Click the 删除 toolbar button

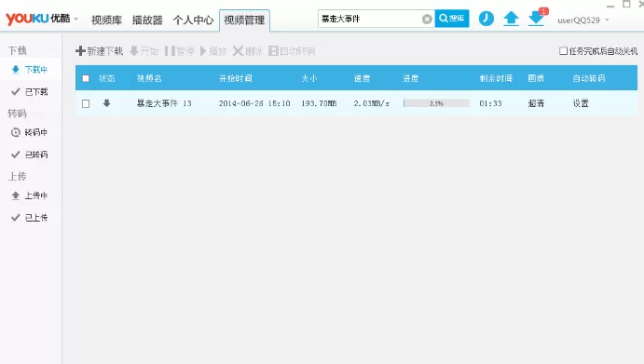248,51
